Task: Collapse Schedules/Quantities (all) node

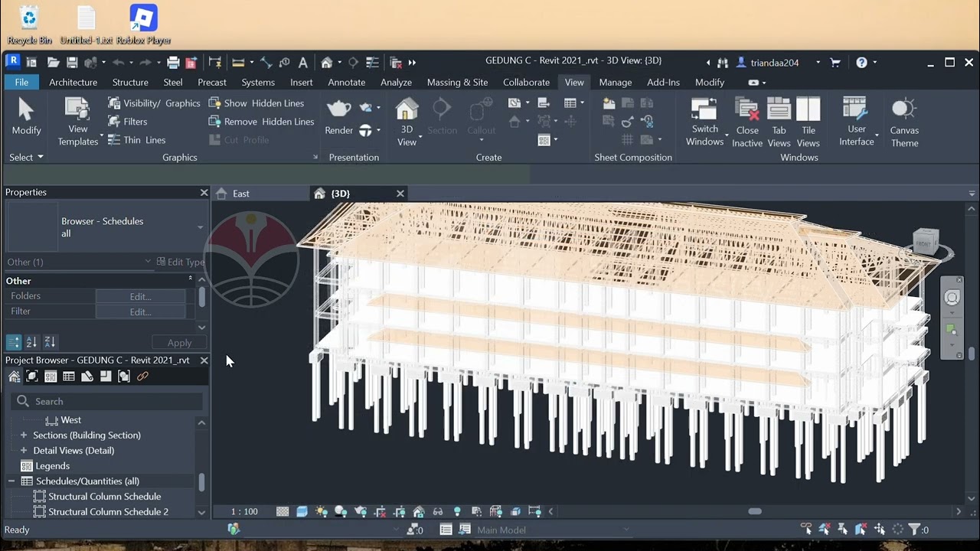Action: tap(11, 481)
